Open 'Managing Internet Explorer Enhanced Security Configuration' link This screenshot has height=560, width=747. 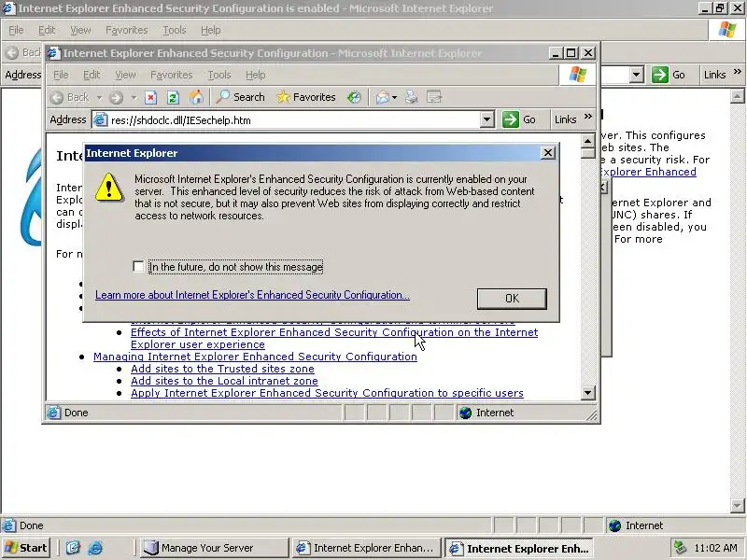(x=255, y=357)
